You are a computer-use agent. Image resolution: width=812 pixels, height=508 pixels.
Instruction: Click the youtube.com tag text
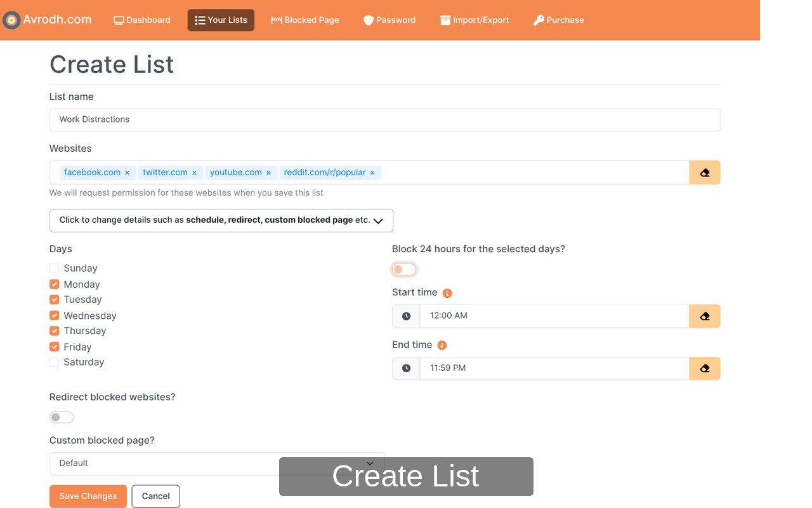pyautogui.click(x=236, y=172)
